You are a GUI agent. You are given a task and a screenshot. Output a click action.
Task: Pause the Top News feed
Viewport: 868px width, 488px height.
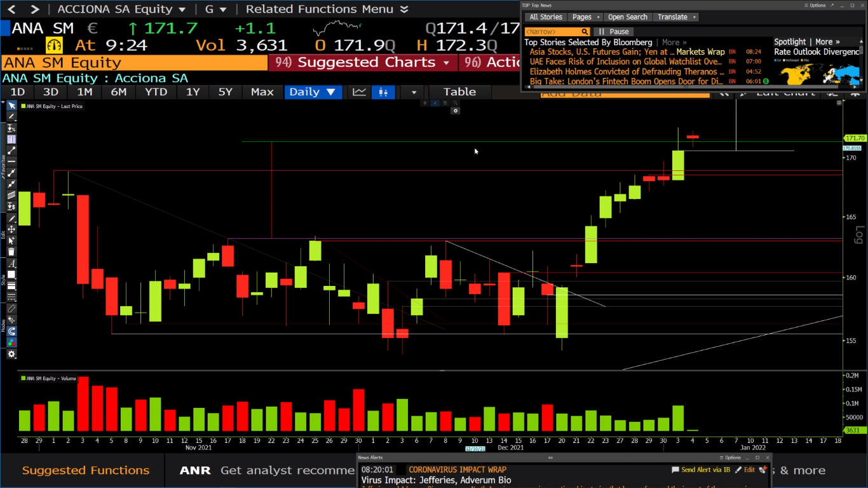click(x=614, y=32)
